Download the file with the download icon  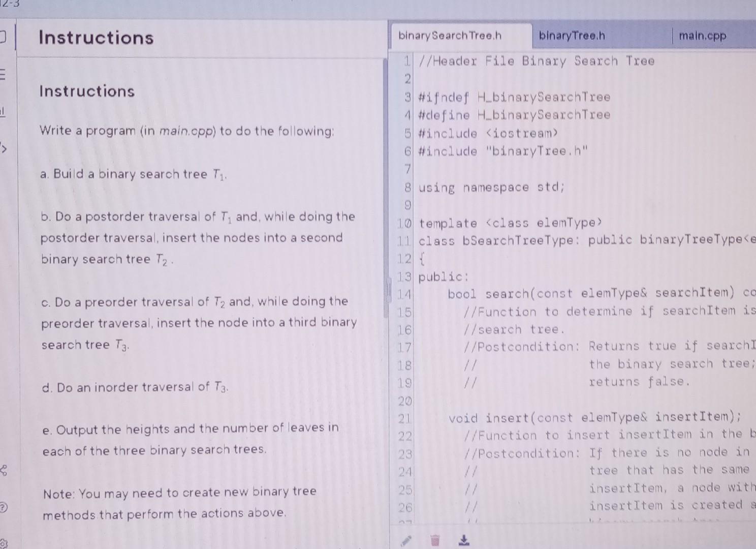coord(463,541)
